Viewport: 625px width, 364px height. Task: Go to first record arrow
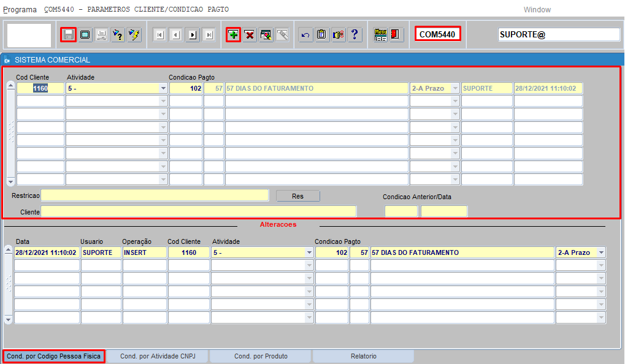160,35
